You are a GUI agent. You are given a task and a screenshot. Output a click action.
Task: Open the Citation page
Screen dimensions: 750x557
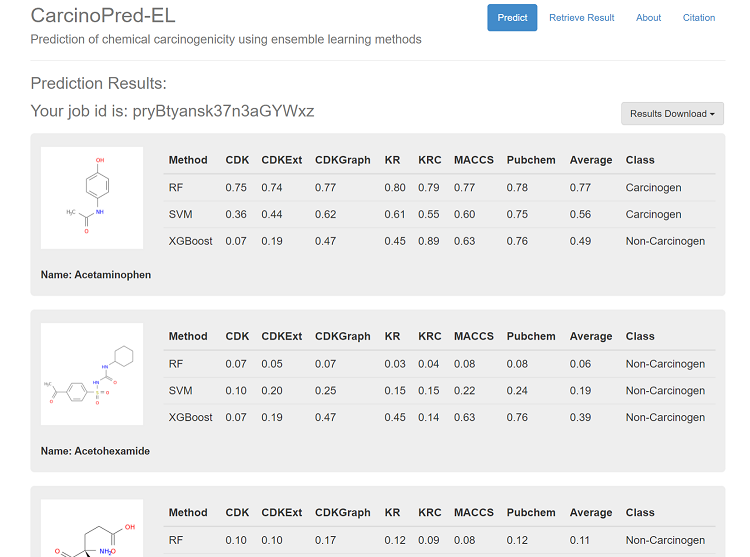coord(699,18)
